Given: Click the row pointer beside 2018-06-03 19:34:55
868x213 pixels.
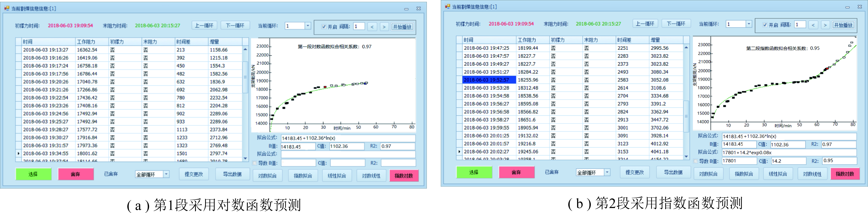Looking at the screenshot, I should coord(19,153).
